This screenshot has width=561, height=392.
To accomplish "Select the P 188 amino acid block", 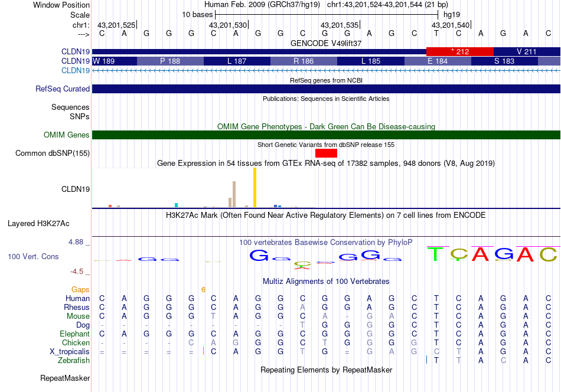I will pyautogui.click(x=170, y=61).
